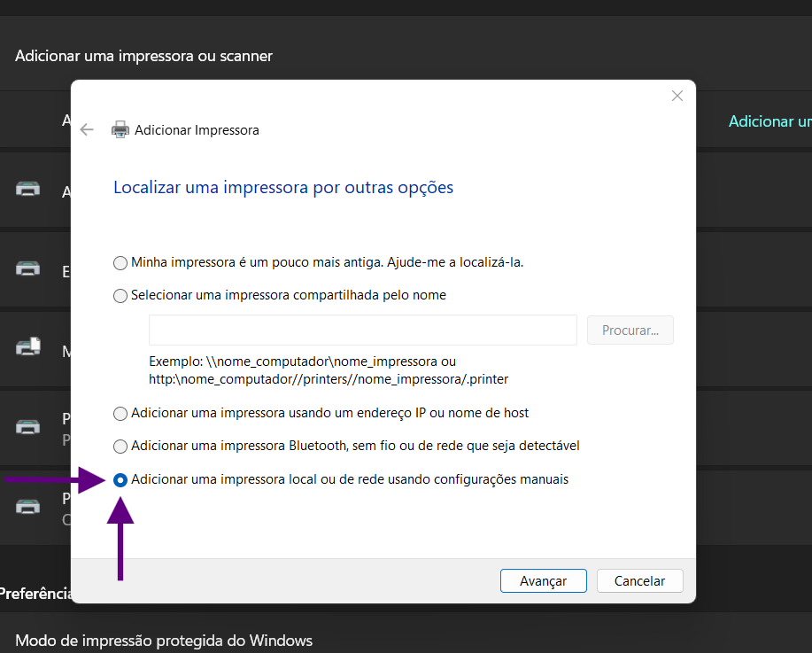Click the Cancelar button
The width and height of the screenshot is (812, 653).
click(639, 581)
